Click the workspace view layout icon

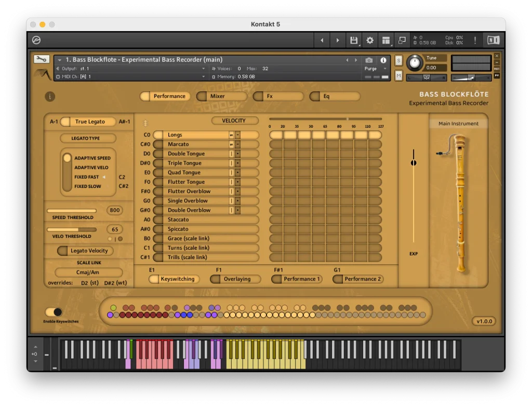click(385, 40)
